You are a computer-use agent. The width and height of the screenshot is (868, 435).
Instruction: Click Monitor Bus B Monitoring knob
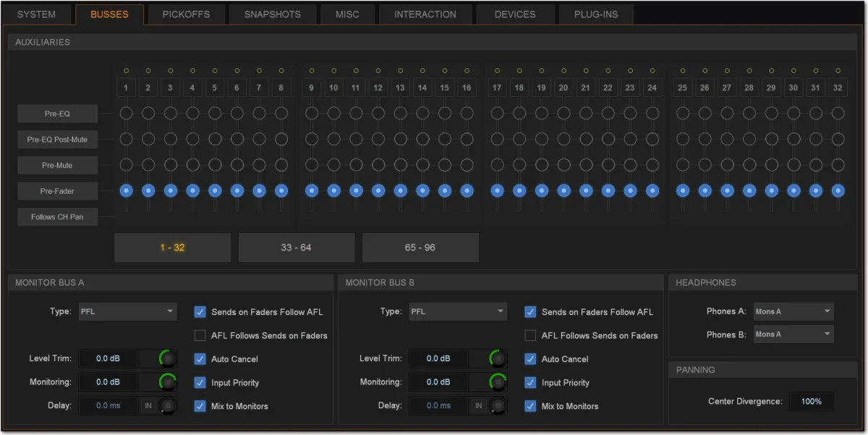pyautogui.click(x=498, y=381)
